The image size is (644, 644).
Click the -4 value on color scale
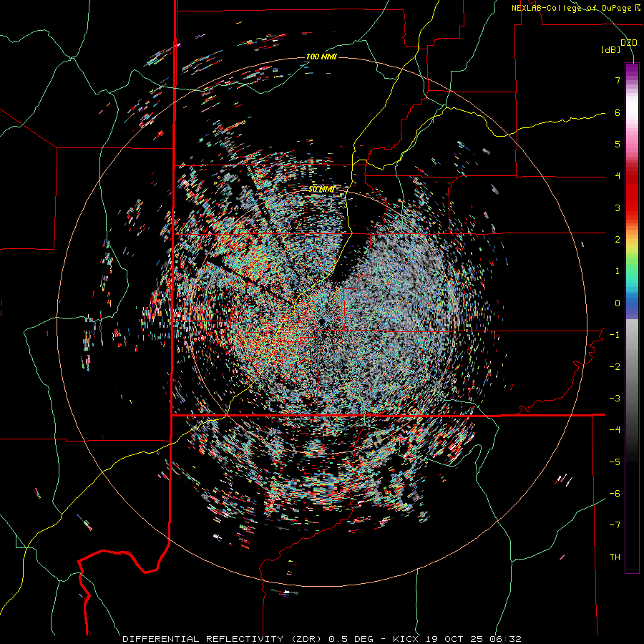[x=615, y=430]
